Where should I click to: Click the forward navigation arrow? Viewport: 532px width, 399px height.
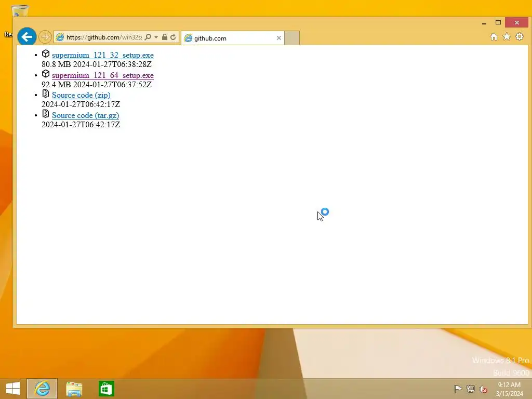(x=45, y=37)
